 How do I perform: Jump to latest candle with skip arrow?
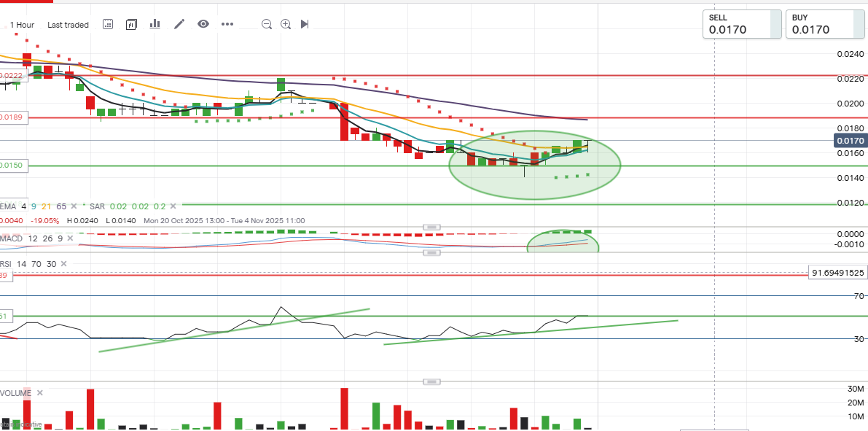305,24
